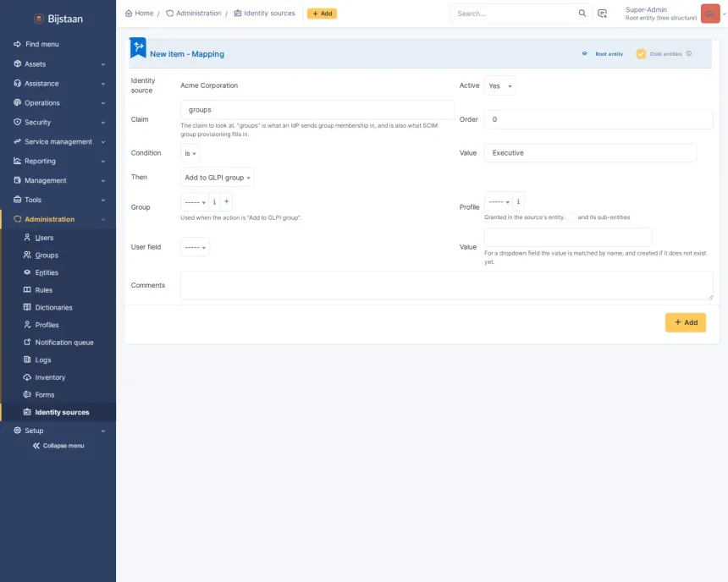Screen dimensions: 728x582
Task: Click the Profile info icon
Action: [x=519, y=201]
